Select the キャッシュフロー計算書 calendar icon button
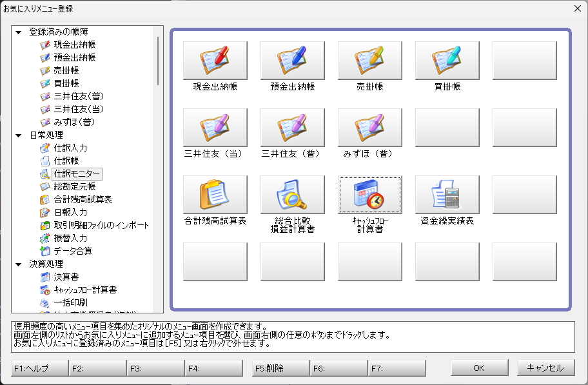Viewport: 588px width, 385px height. click(x=370, y=195)
